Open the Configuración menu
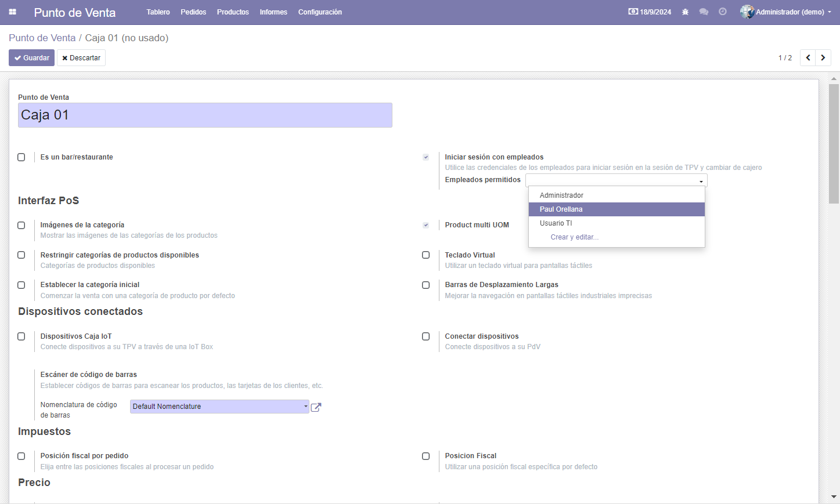Screen dimensions: 840x504 (x=320, y=12)
